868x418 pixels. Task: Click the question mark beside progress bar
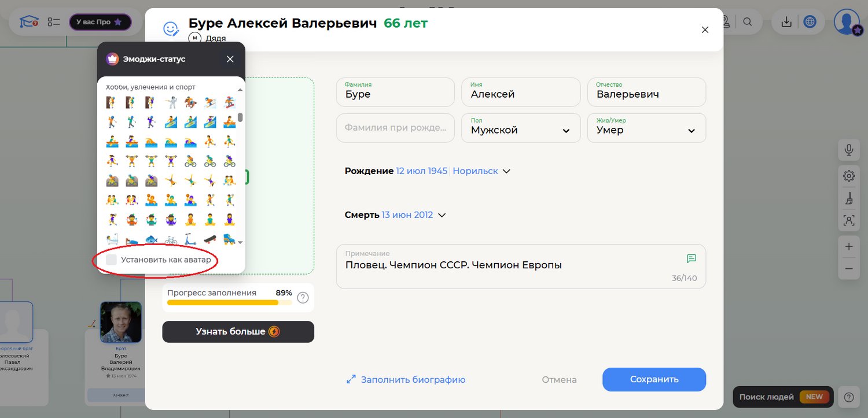(303, 298)
